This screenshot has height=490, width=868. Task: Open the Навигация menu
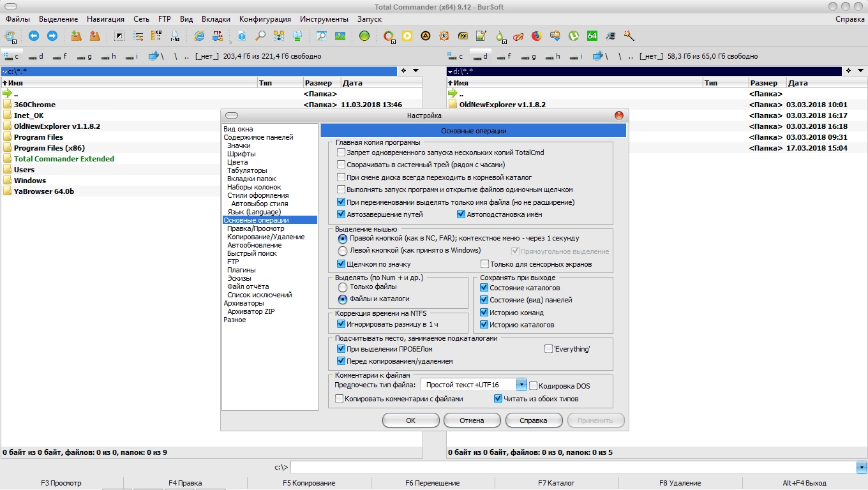[x=106, y=19]
